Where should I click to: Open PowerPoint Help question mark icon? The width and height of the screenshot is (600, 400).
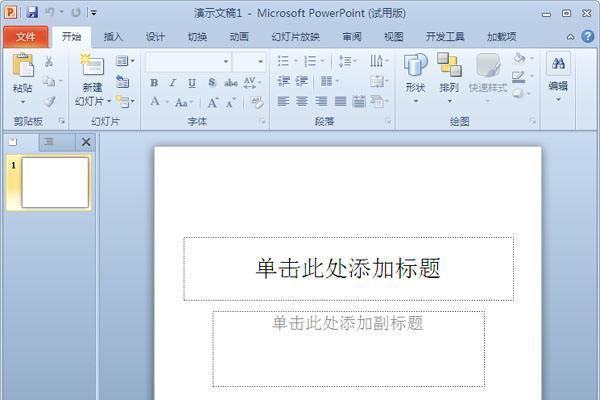pyautogui.click(x=587, y=37)
